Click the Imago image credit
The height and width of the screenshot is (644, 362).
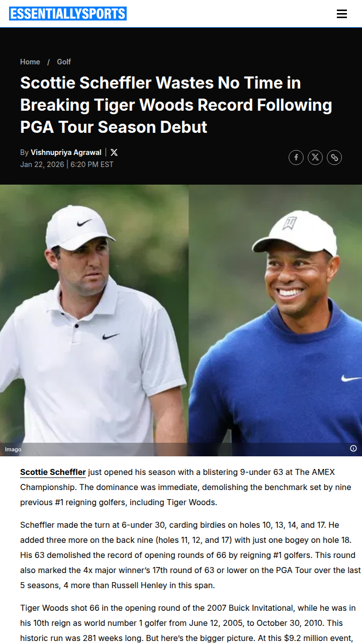[13, 449]
